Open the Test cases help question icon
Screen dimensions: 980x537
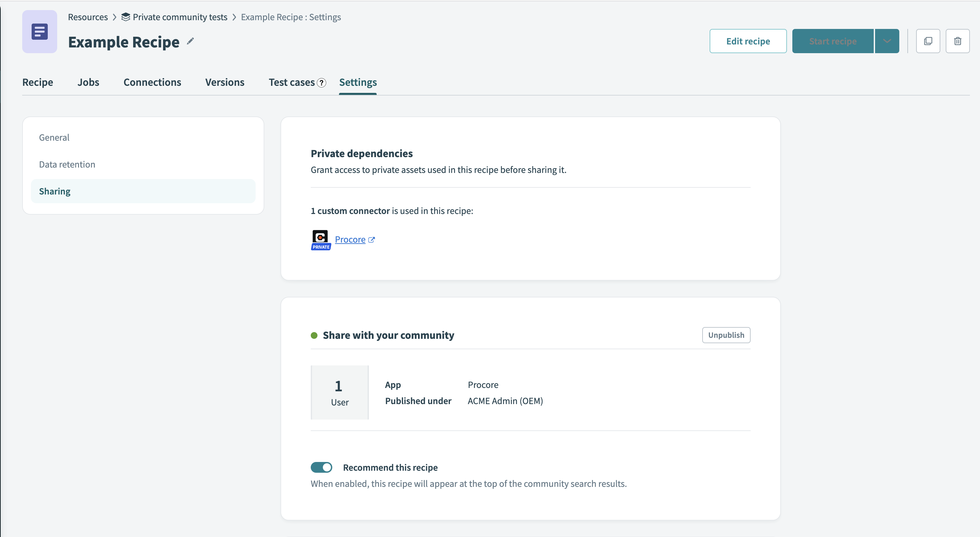pyautogui.click(x=322, y=82)
